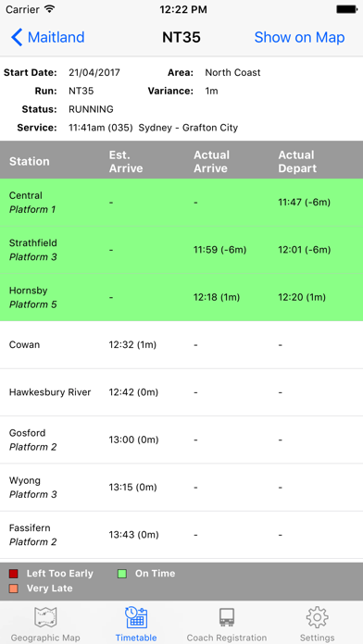Image resolution: width=363 pixels, height=644 pixels.
Task: Tap the Wi-Fi status icon
Action: (50, 9)
